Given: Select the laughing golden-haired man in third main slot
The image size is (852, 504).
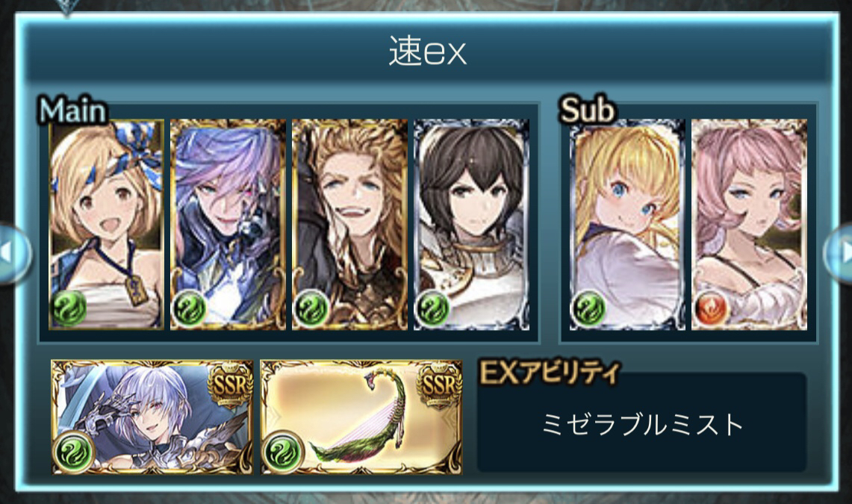Looking at the screenshot, I should point(349,224).
